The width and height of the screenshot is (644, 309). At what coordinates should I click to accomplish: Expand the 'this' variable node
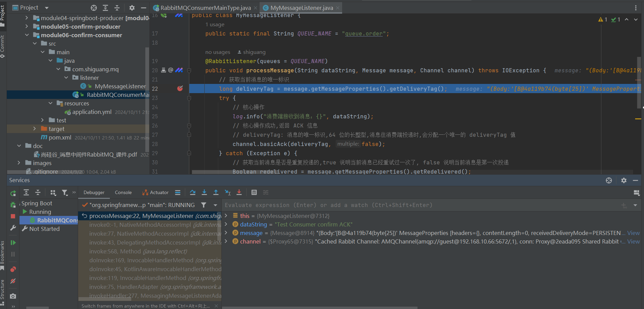(x=226, y=216)
